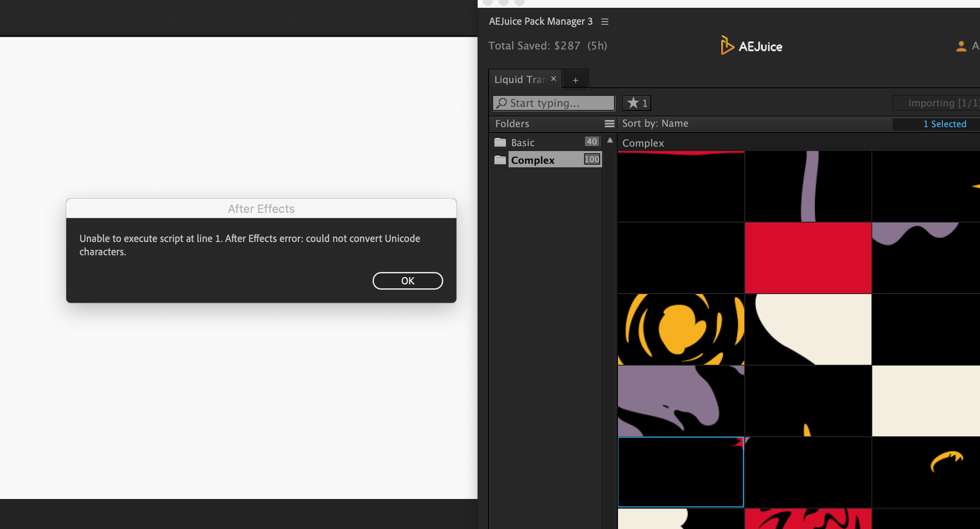Select the Complex folder
The height and width of the screenshot is (529, 980).
pos(532,160)
